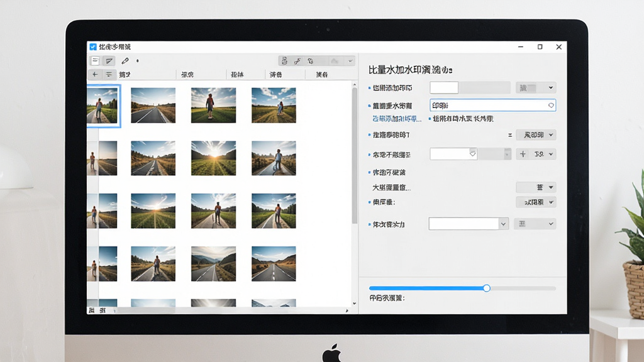Image resolution: width=644 pixels, height=362 pixels.
Task: Click the plus icon inside the fourth-row settings dropdown
Action: (x=523, y=154)
